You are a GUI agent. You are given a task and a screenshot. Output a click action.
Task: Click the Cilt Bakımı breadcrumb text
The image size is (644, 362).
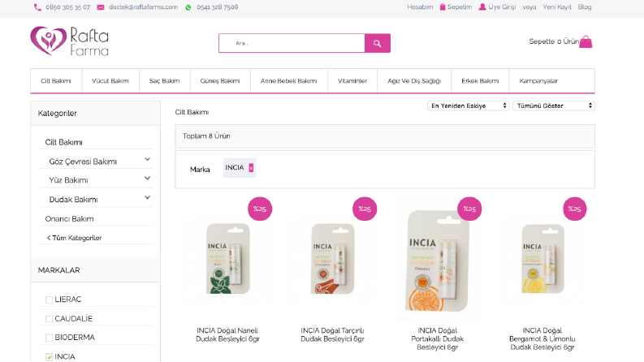point(192,112)
